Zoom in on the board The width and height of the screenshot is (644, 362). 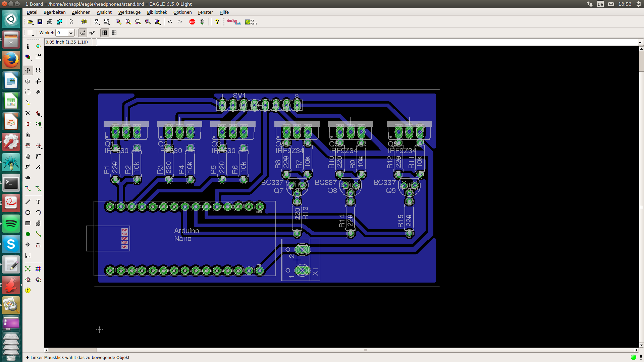(x=128, y=22)
